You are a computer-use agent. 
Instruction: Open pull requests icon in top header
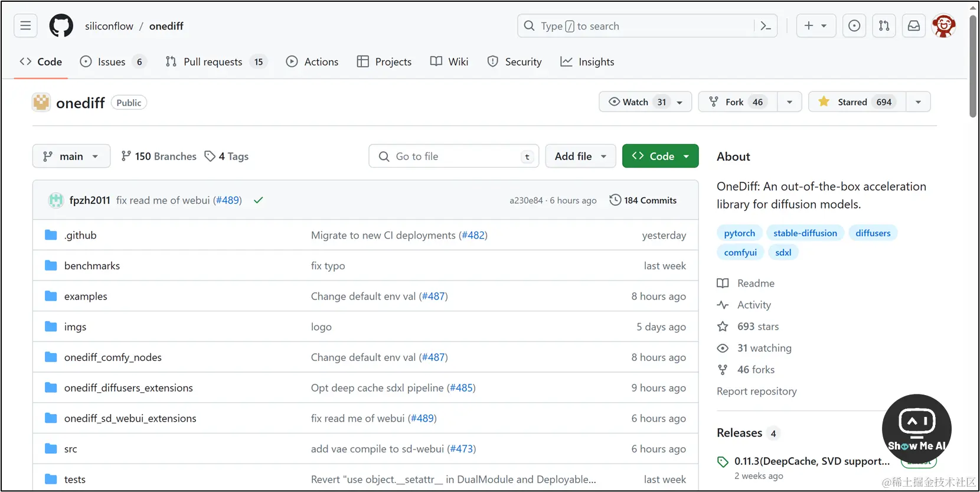tap(884, 26)
